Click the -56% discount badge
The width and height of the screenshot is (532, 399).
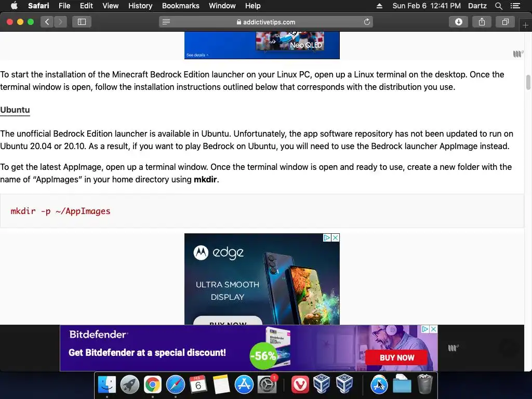263,356
